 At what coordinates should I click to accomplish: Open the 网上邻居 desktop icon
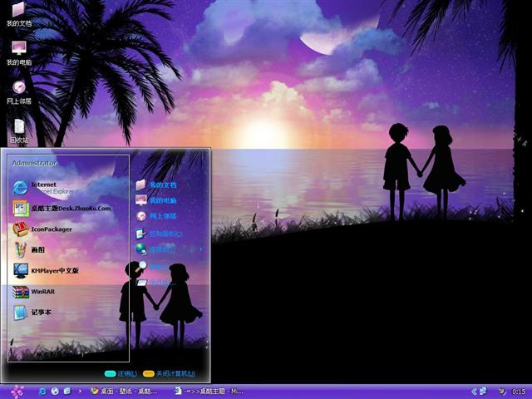(19, 92)
